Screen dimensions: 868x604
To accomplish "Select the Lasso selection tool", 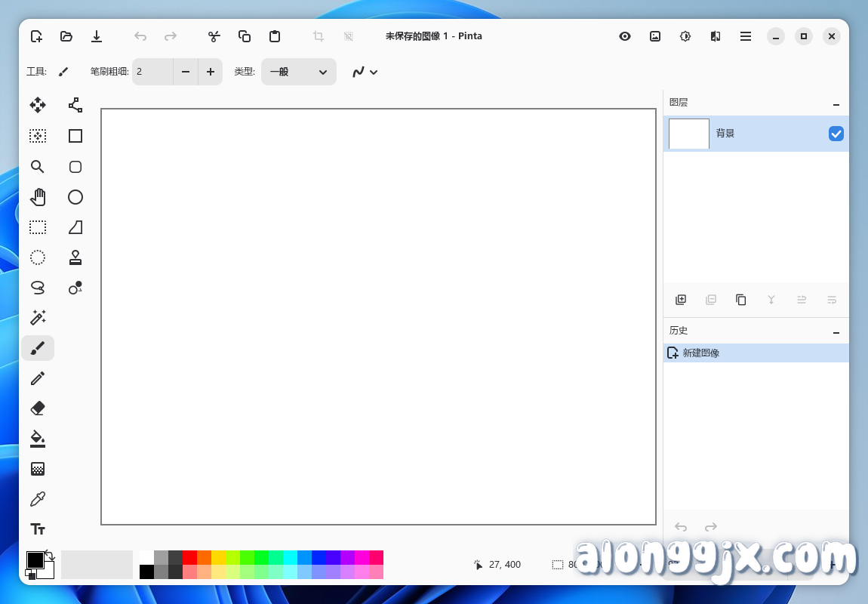I will pyautogui.click(x=38, y=288).
